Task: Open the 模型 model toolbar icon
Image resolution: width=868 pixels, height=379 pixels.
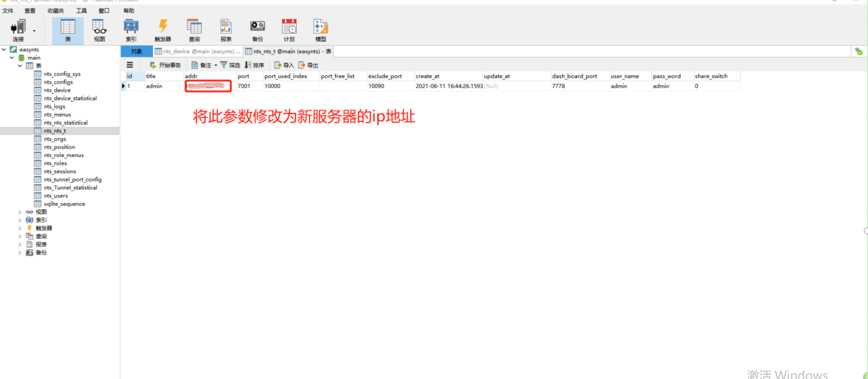Action: pos(321,30)
